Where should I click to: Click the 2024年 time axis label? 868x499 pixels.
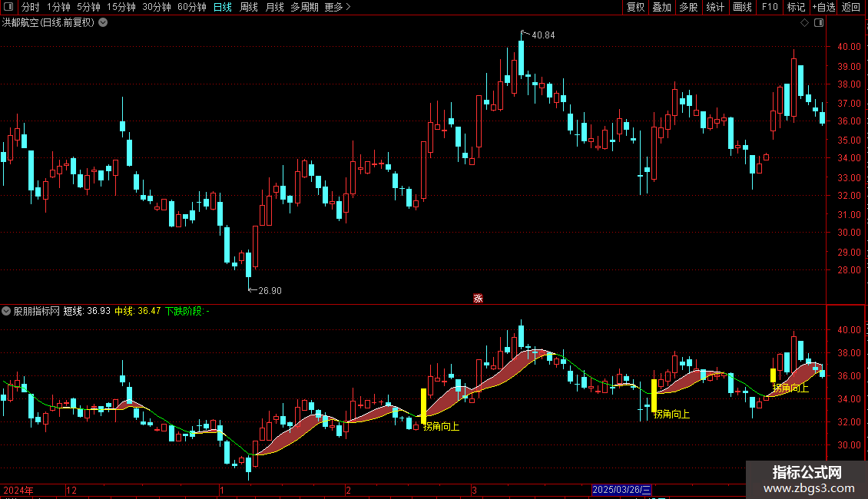pyautogui.click(x=18, y=490)
